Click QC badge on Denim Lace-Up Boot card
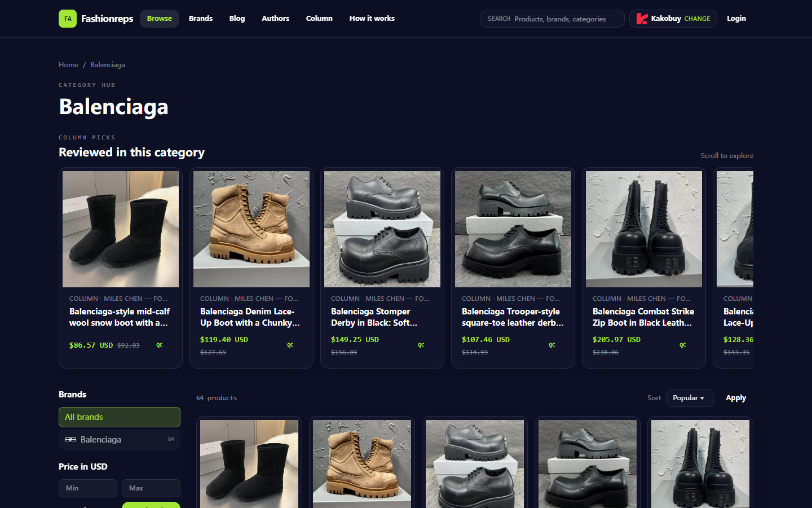This screenshot has width=812, height=508. [290, 345]
